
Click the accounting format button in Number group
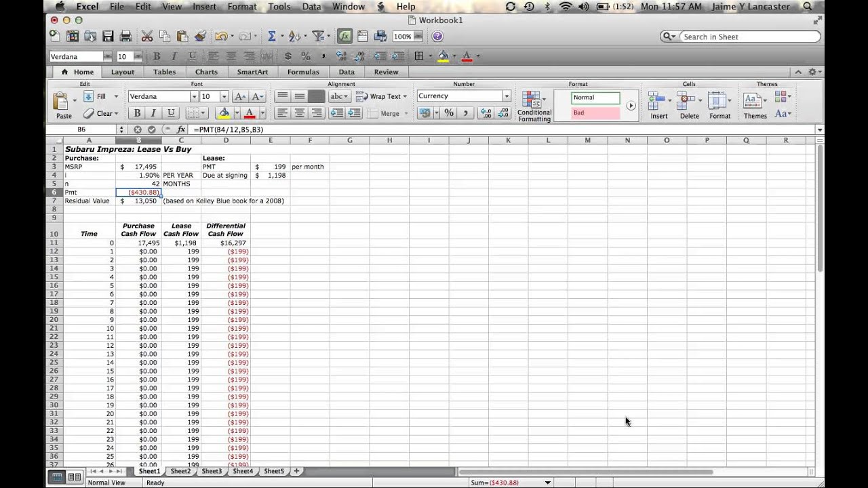point(425,113)
